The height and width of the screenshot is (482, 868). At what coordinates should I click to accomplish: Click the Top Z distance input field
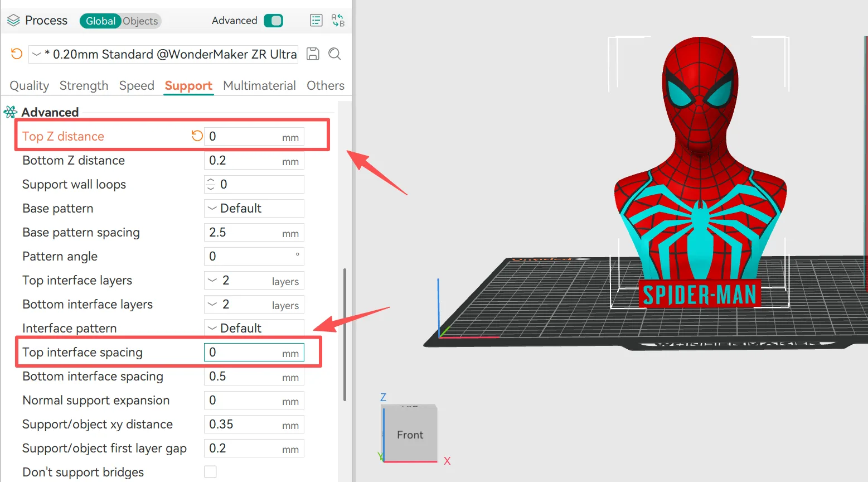click(254, 136)
